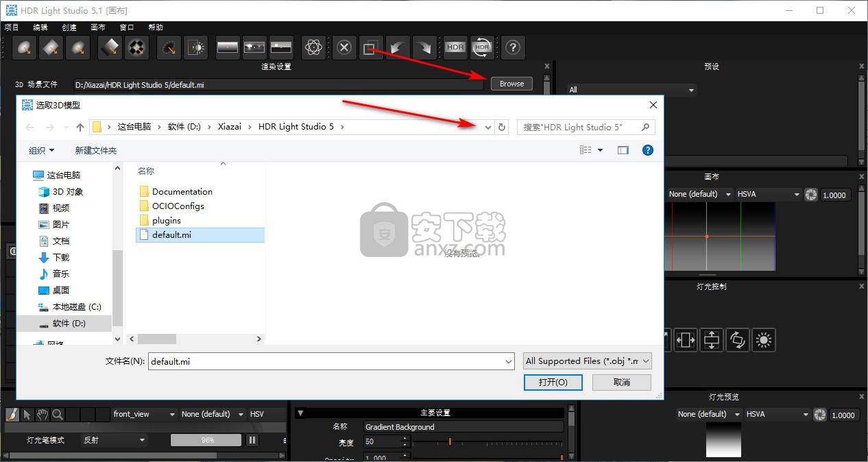Select the third light creation icon
Image resolution: width=868 pixels, height=462 pixels.
(x=78, y=48)
